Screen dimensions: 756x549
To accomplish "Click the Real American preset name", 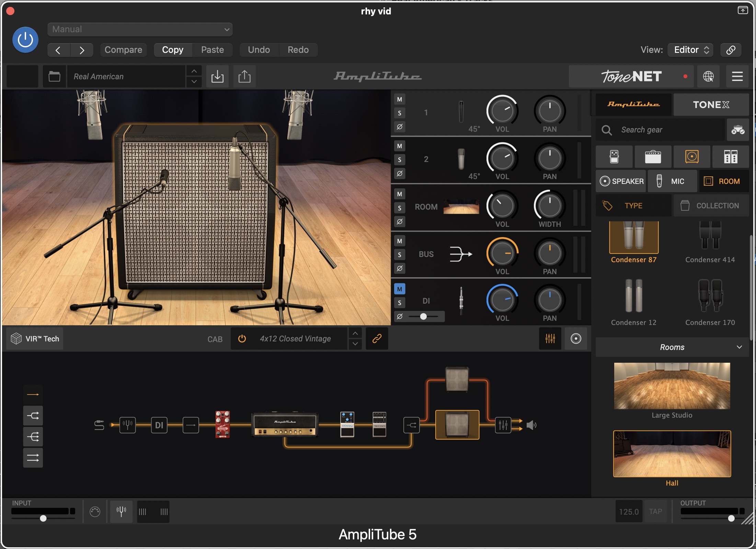I will 126,76.
